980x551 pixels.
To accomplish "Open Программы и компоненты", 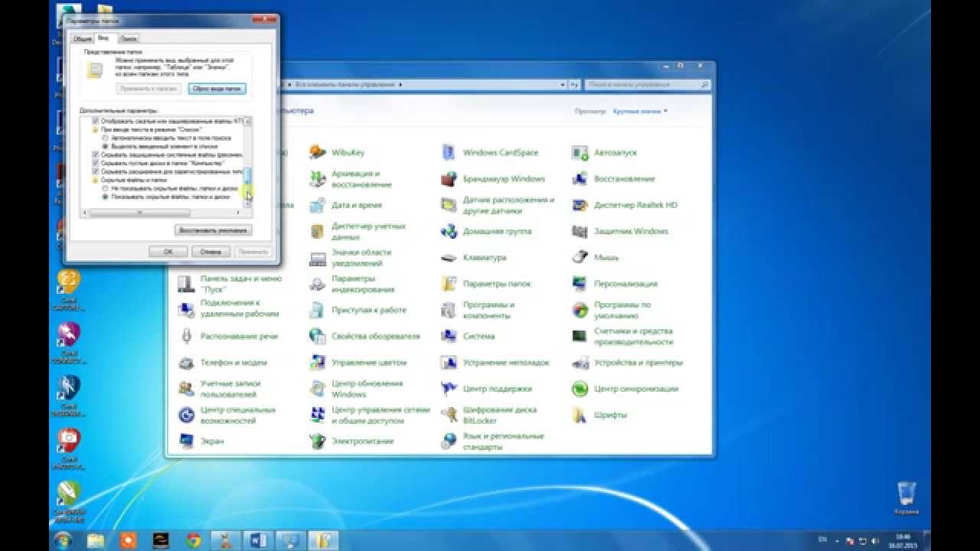I will tap(479, 310).
